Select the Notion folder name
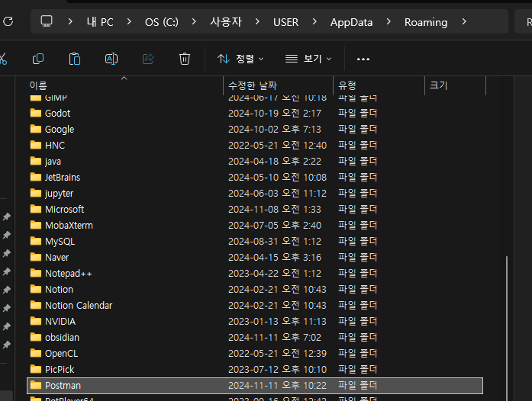 (59, 290)
